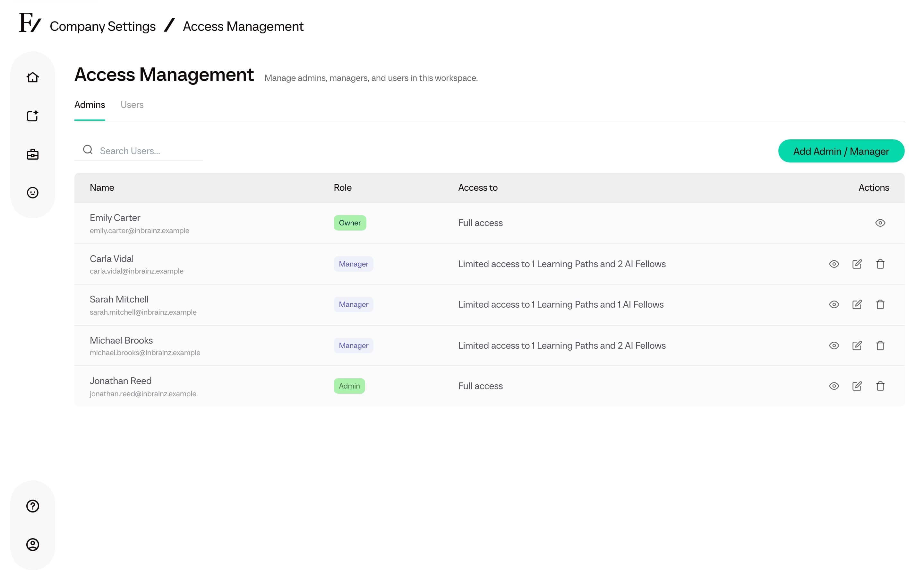
Task: Click the search magnifier icon
Action: pos(88,149)
